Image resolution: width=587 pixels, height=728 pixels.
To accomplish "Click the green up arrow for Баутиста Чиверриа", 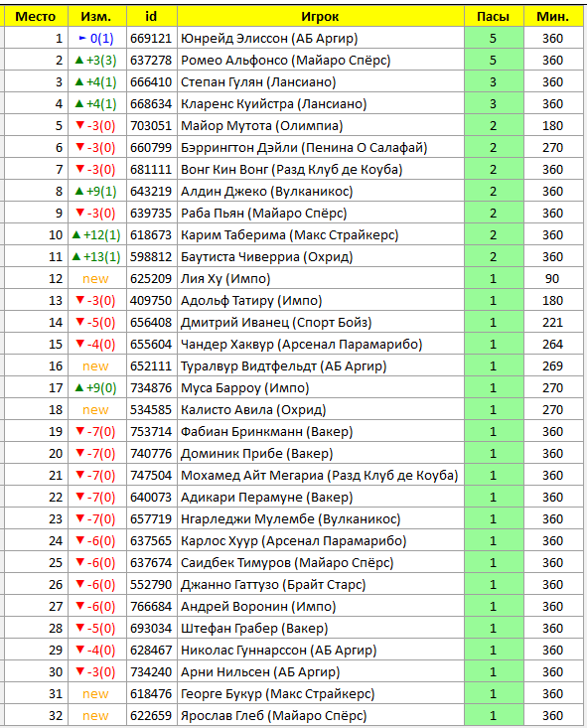I will point(76,257).
